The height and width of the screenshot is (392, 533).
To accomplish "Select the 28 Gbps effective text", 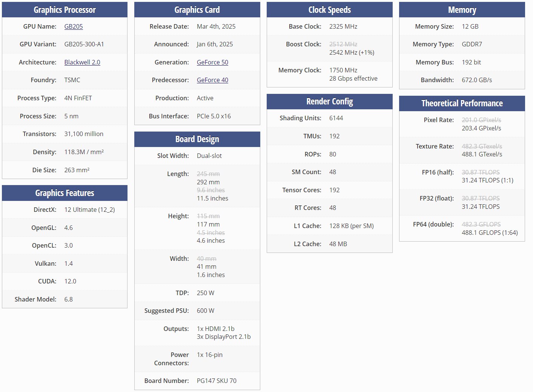I will pyautogui.click(x=353, y=78).
